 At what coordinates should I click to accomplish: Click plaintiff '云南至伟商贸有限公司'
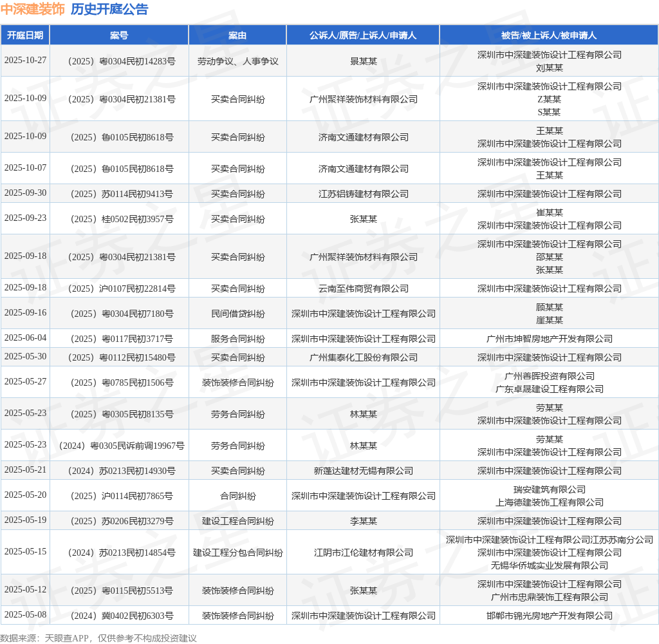[364, 289]
